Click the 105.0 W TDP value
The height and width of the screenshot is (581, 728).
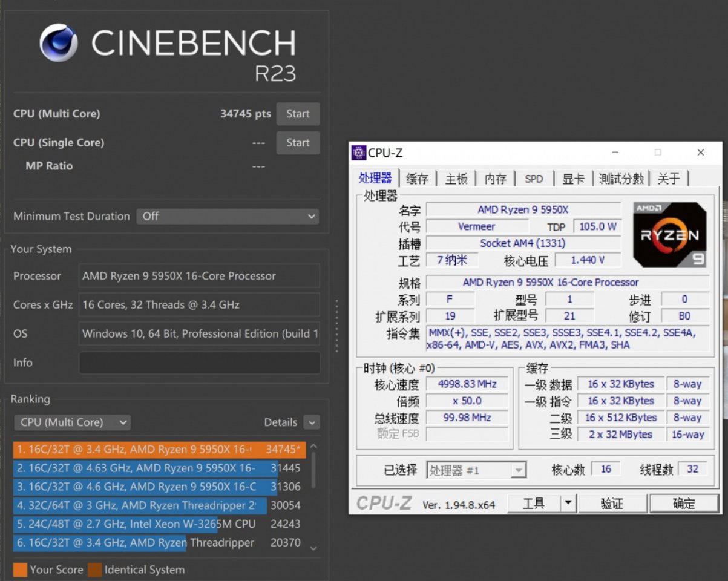point(597,226)
